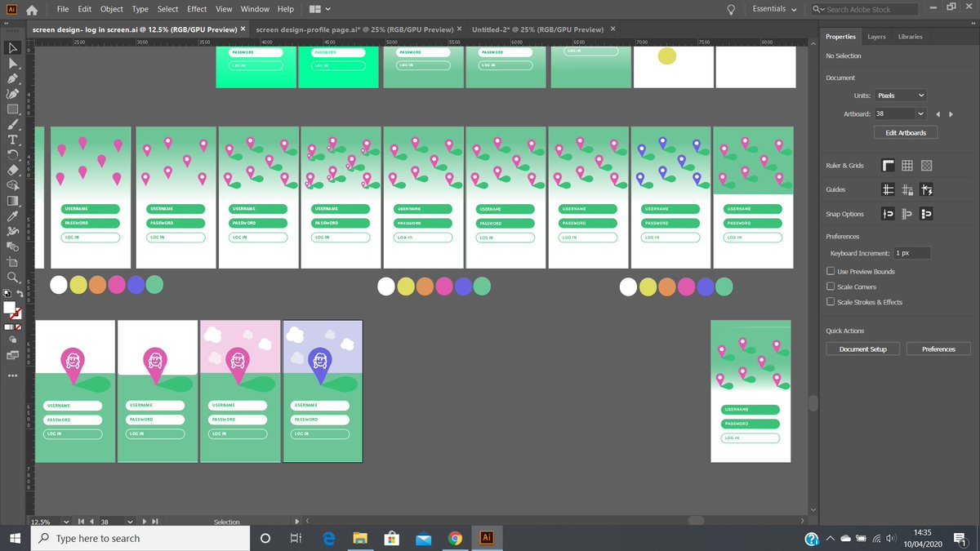Viewport: 980px width, 551px height.
Task: Click First artboard navigation button in status bar
Action: pyautogui.click(x=81, y=521)
